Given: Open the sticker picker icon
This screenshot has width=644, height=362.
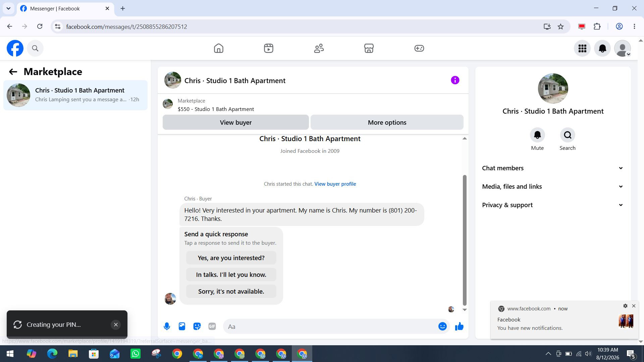Looking at the screenshot, I should (197, 326).
